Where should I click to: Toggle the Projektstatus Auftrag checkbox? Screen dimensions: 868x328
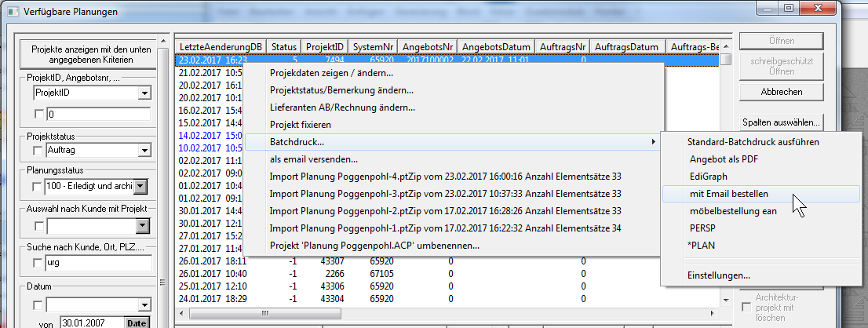point(39,151)
